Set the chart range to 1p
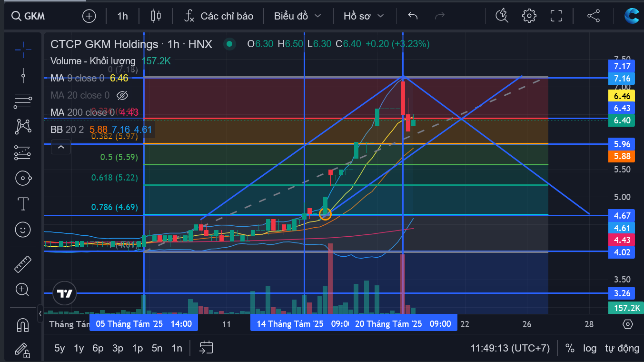 pos(138,348)
